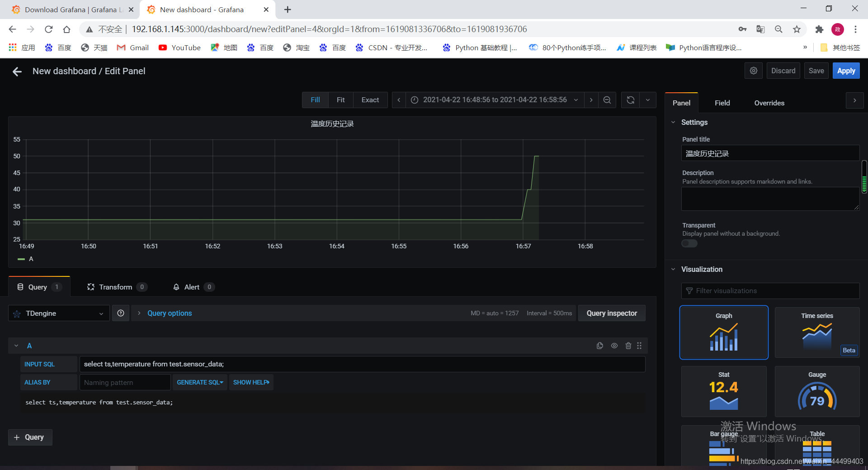Image resolution: width=868 pixels, height=470 pixels.
Task: Select the TDengine data source dropdown
Action: [59, 313]
